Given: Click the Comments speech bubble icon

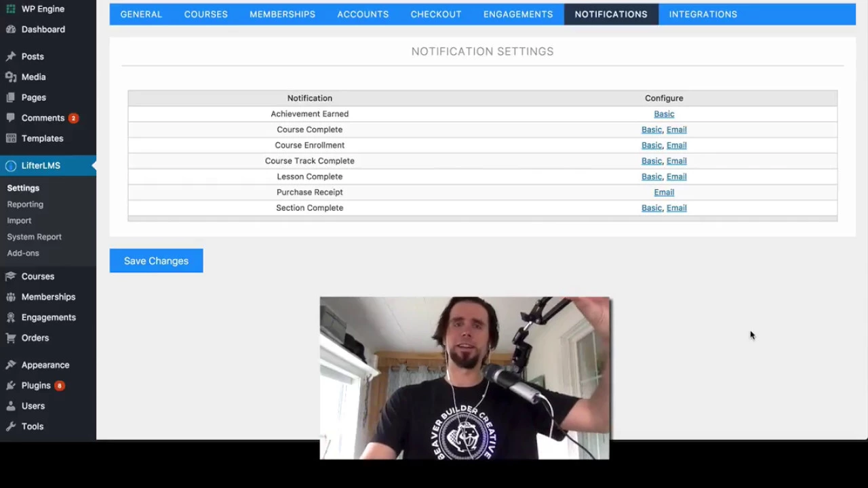Looking at the screenshot, I should click(x=11, y=117).
